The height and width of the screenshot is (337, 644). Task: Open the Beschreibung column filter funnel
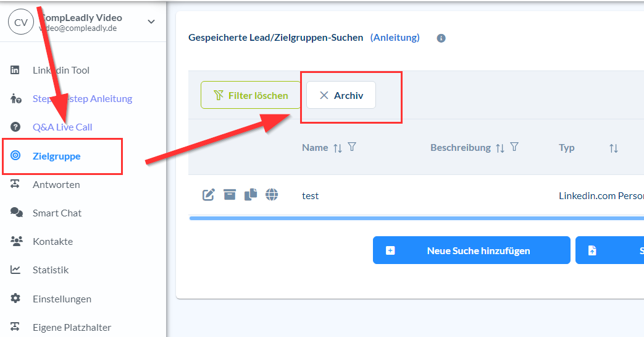pos(514,147)
